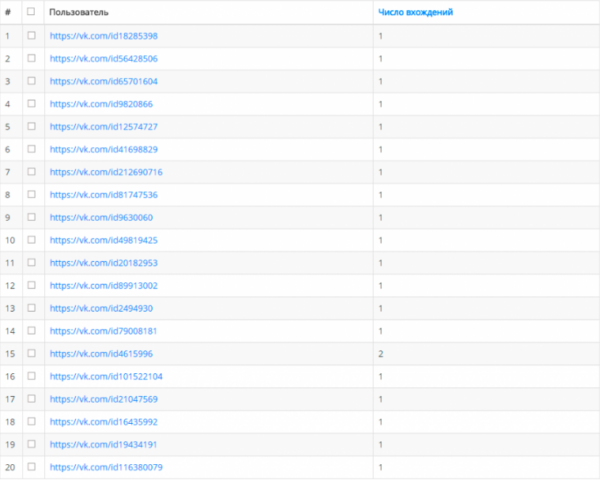Follow the https://vk.com/id9630060 link

pyautogui.click(x=101, y=217)
